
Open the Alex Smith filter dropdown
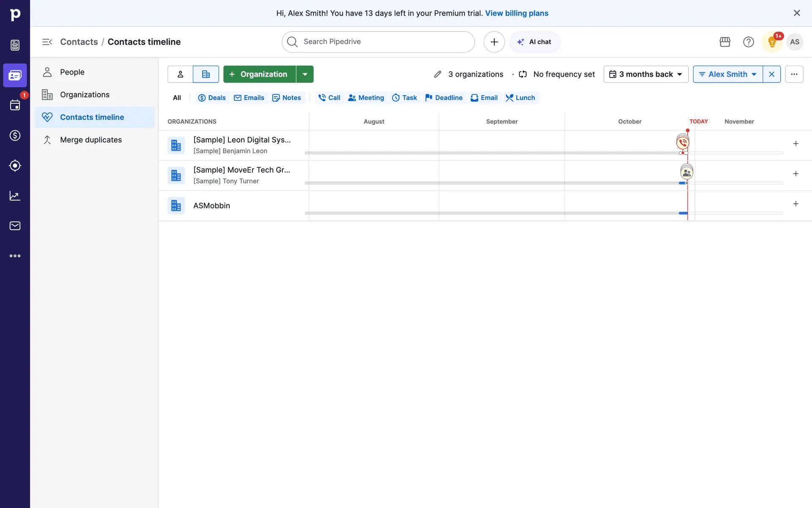pyautogui.click(x=728, y=75)
